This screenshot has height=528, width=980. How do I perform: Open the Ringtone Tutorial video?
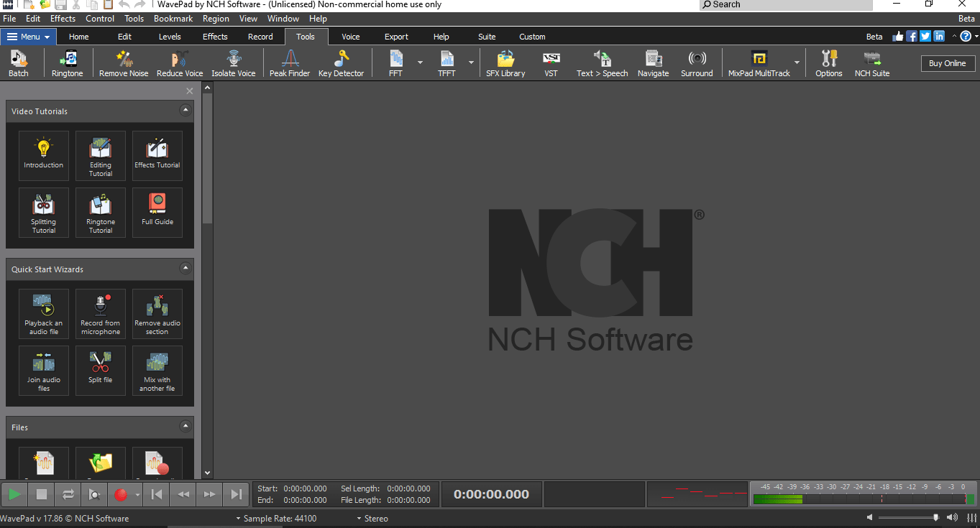[101, 212]
